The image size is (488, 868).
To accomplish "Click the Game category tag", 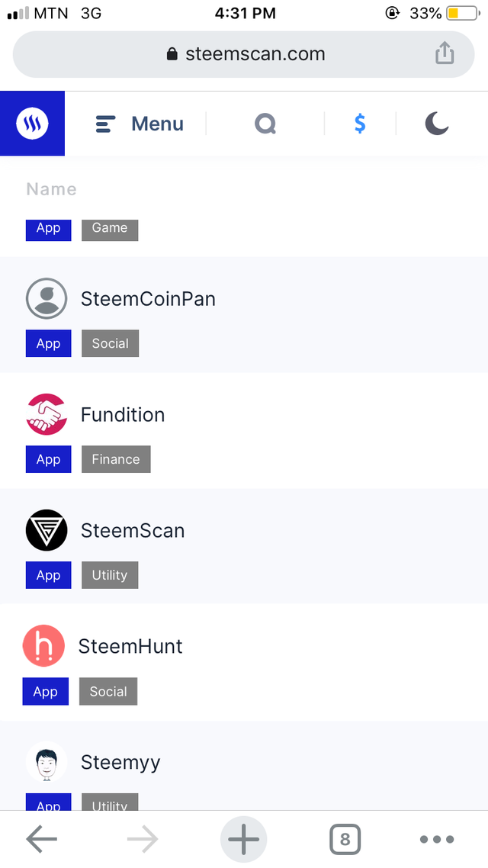I will (110, 228).
